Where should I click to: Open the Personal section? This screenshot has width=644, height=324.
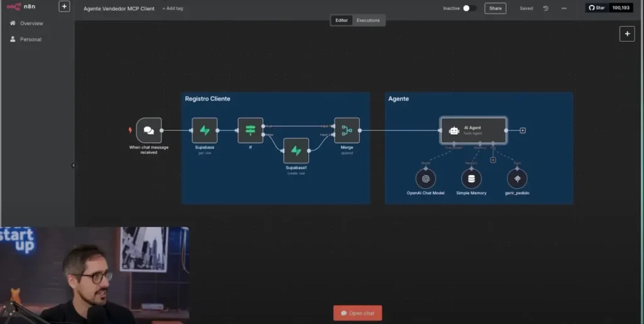tap(31, 40)
